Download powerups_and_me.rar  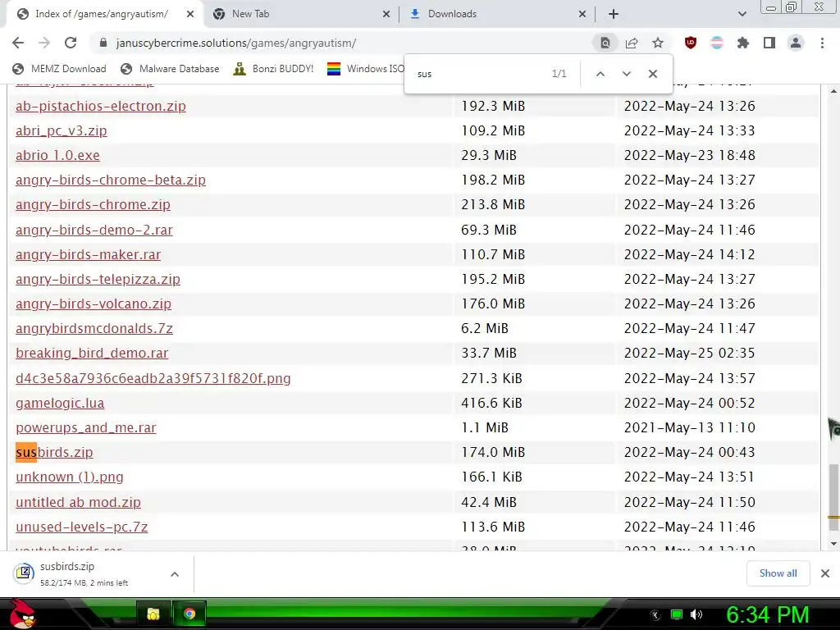tap(85, 427)
